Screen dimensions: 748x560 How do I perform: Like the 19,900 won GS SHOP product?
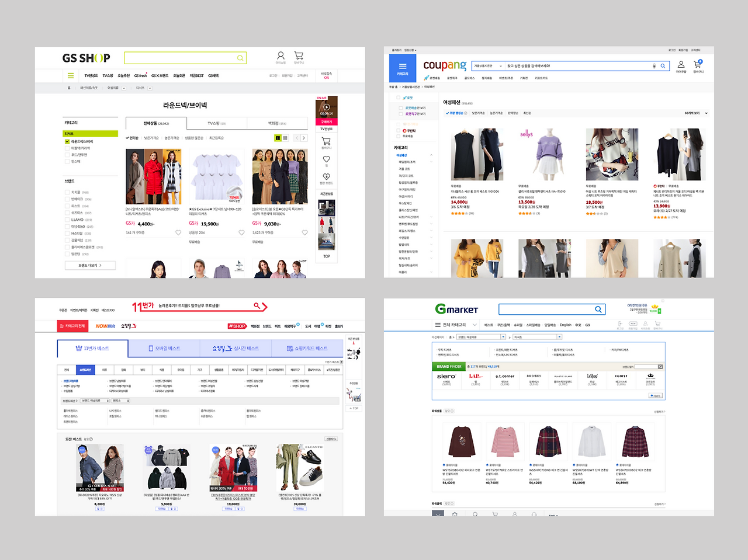pos(241,232)
